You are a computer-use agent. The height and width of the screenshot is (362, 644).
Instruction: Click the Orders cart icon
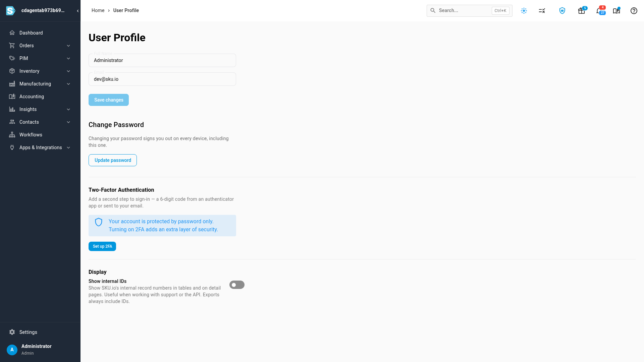12,46
